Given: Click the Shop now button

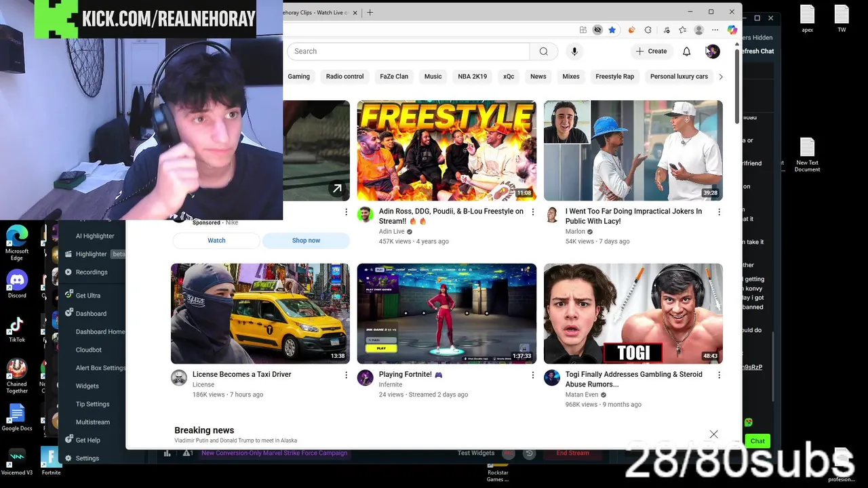Looking at the screenshot, I should coord(306,241).
